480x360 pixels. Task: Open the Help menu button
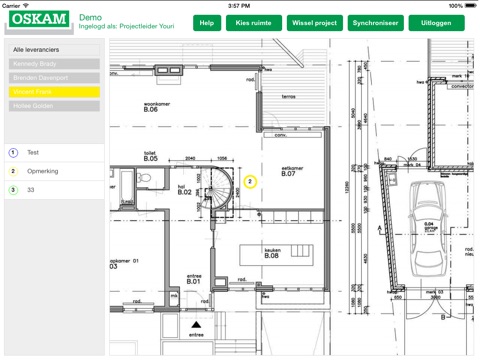click(207, 23)
